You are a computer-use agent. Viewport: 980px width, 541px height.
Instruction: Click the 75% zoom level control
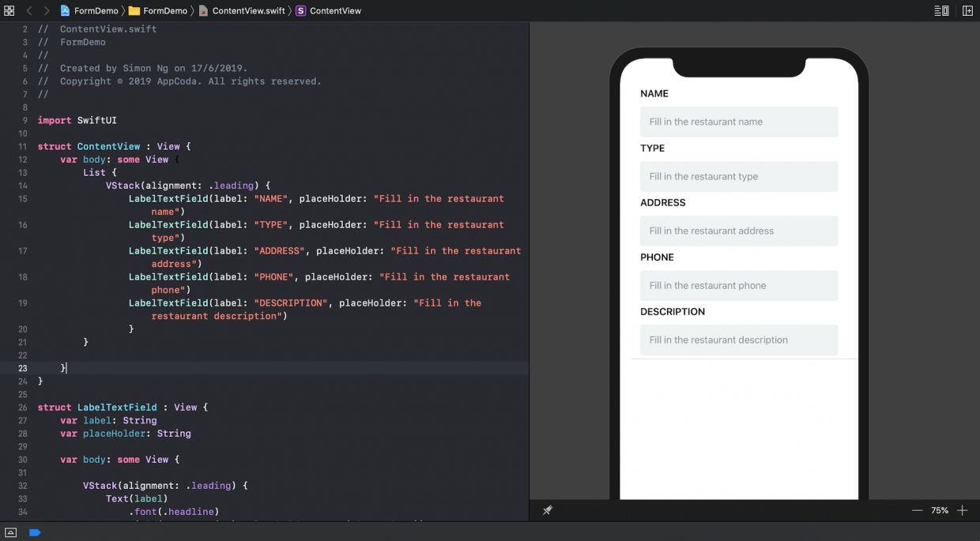[x=939, y=510]
